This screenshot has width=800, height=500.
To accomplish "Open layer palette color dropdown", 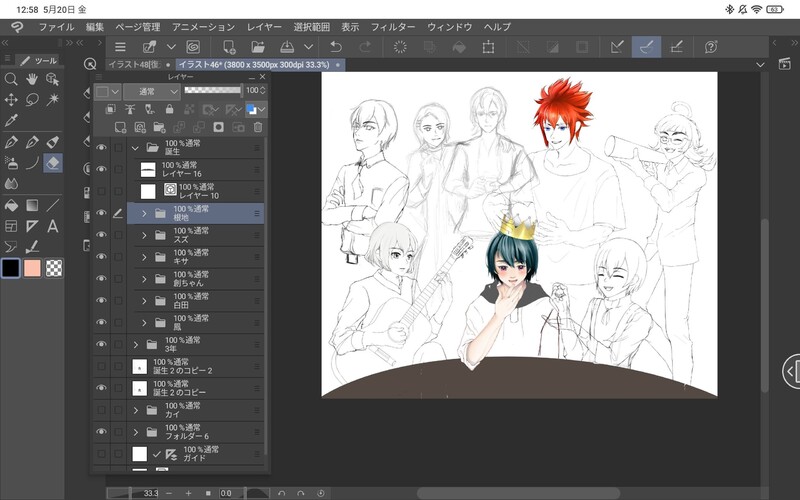I will coord(108,92).
